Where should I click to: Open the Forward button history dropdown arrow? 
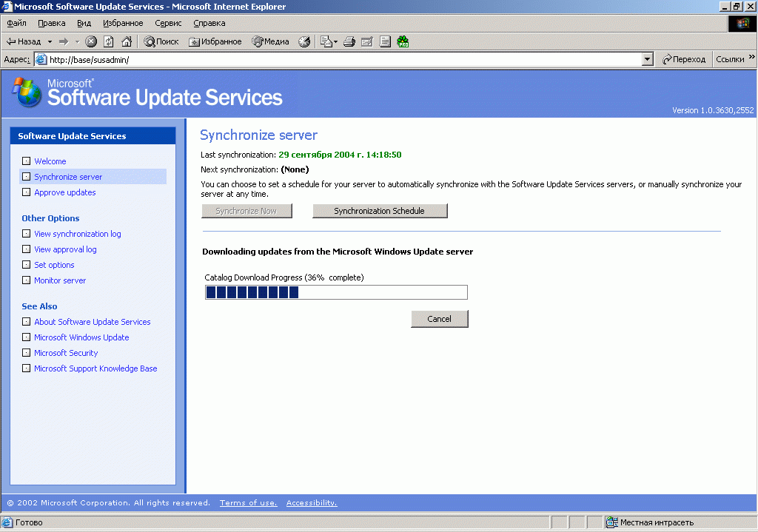(x=77, y=41)
